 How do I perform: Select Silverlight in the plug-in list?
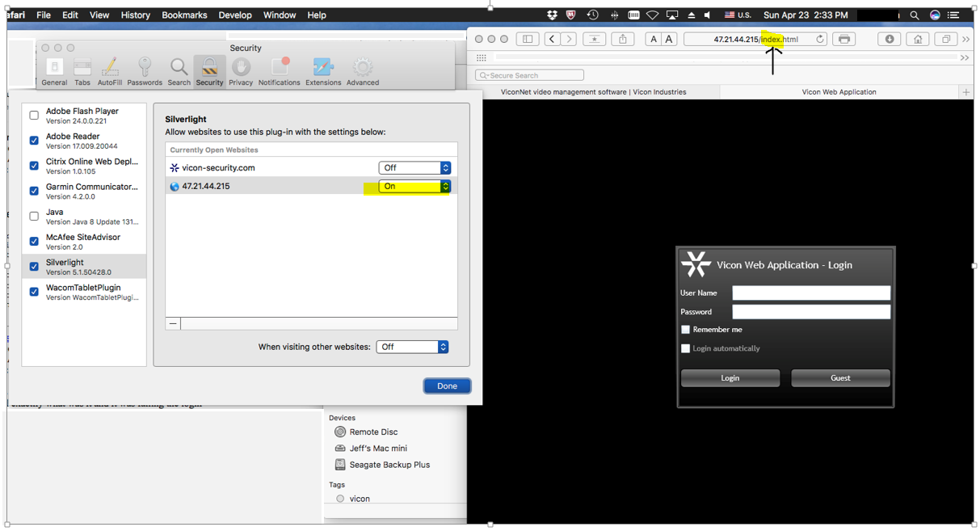click(84, 267)
